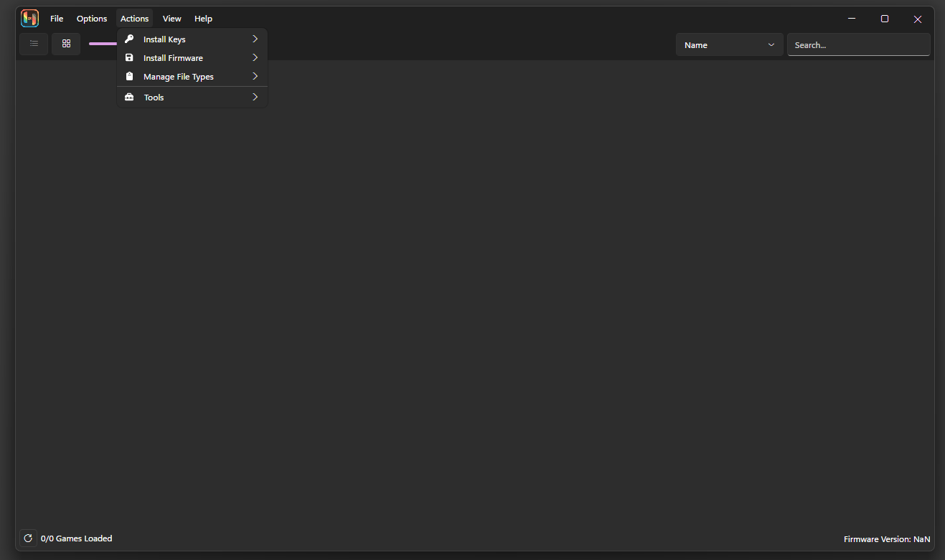
Task: Select Install Keys from the Actions menu
Action: [x=164, y=39]
